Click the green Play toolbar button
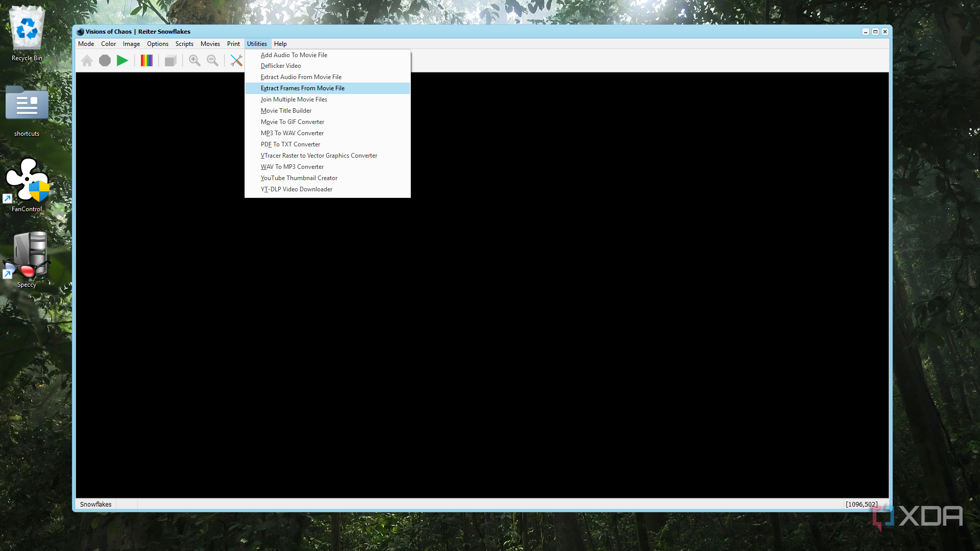 tap(122, 61)
